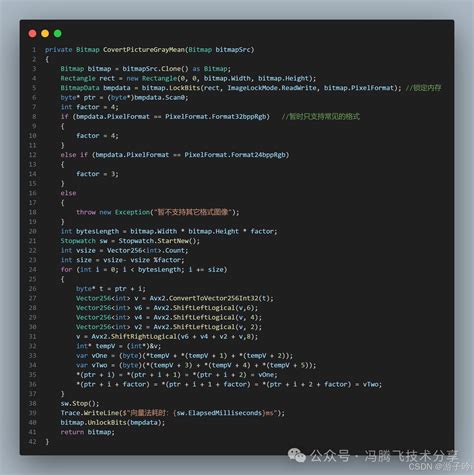Click the return bitmap statement
Screen dimensions: 474x475
[88, 432]
